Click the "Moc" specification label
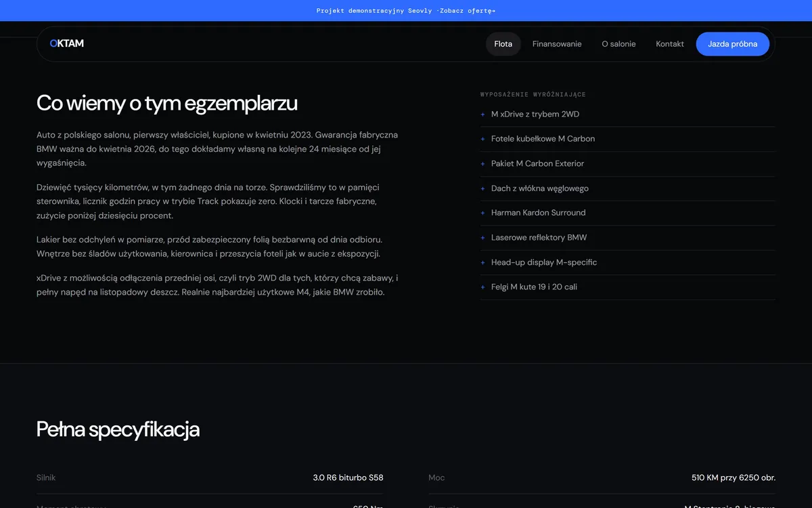The width and height of the screenshot is (812, 508). [x=436, y=478]
